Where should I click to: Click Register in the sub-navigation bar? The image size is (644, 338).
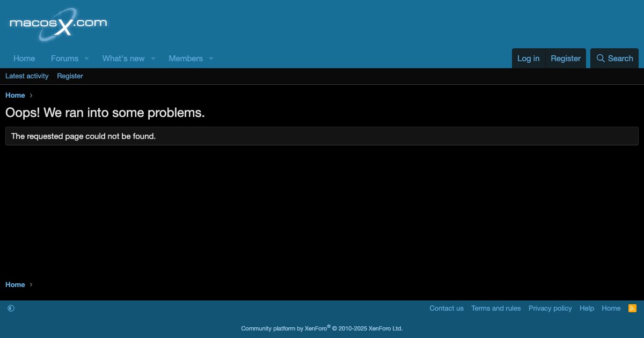tap(70, 76)
